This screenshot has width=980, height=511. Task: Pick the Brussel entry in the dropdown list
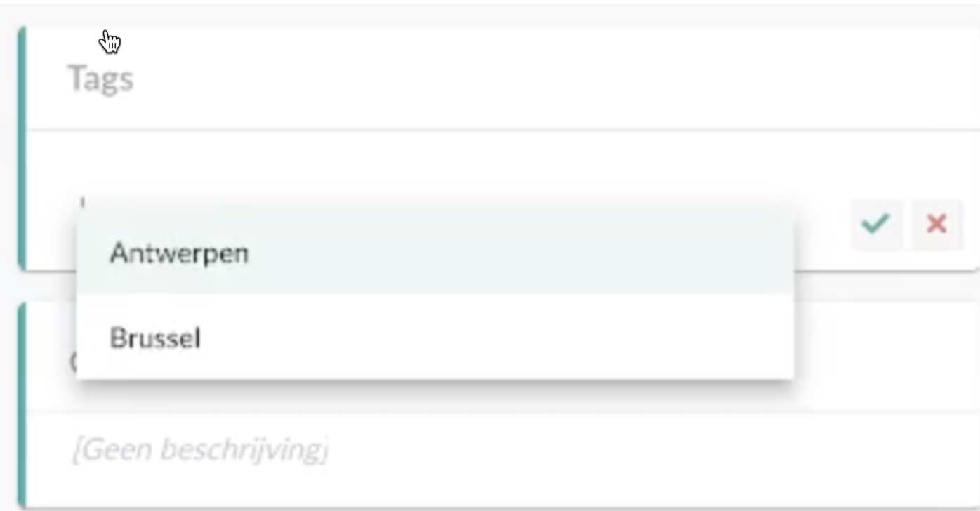[x=435, y=338]
